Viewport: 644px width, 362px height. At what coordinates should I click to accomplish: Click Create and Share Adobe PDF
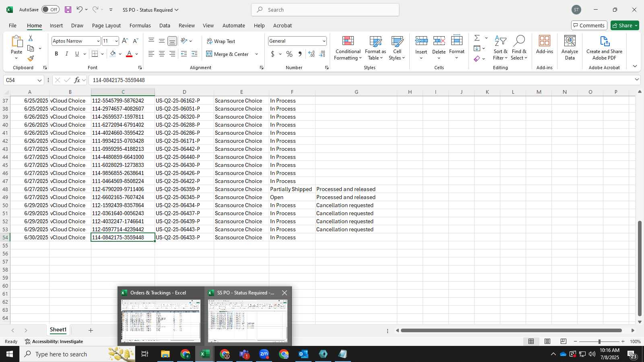604,48
